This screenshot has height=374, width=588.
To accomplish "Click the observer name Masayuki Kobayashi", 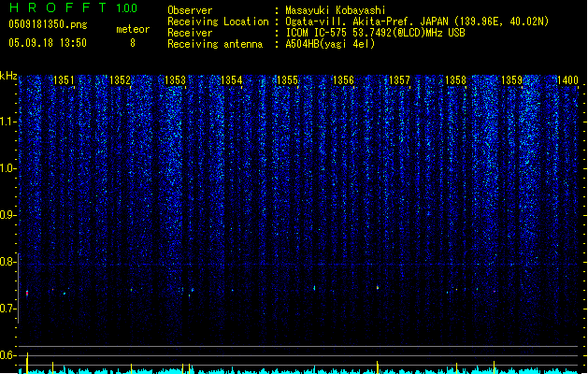I will pos(336,10).
